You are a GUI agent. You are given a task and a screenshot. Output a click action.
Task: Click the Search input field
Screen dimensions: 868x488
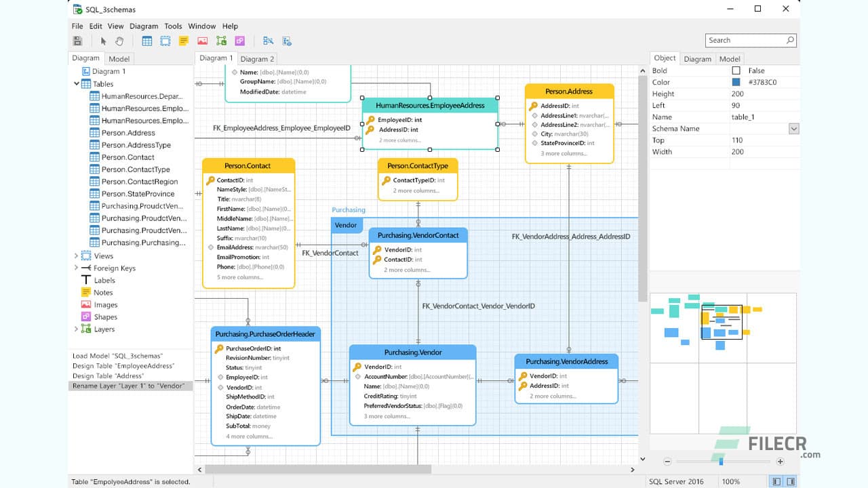(746, 41)
